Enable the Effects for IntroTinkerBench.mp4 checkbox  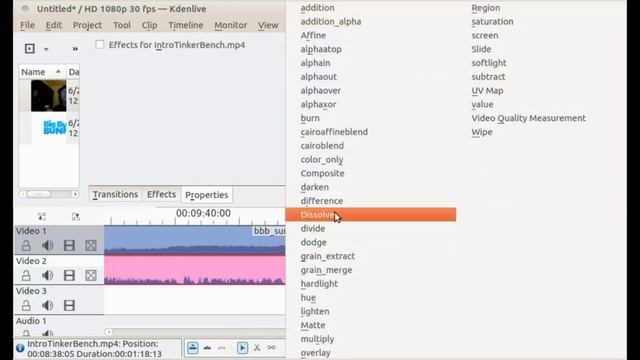point(100,44)
